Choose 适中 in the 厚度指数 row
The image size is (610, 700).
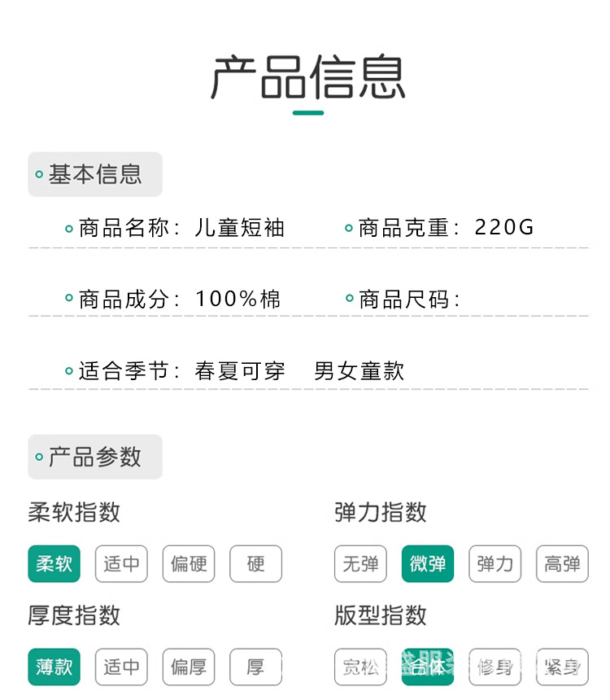[x=121, y=667]
